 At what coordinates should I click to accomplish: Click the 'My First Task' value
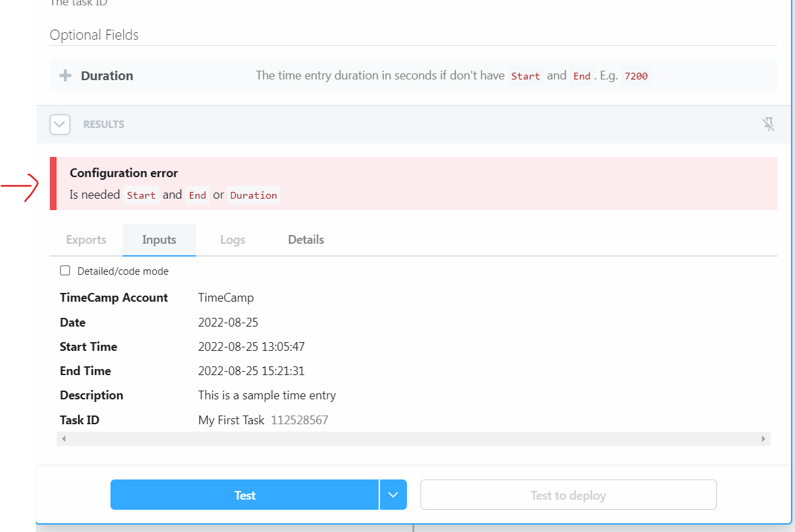coord(231,420)
